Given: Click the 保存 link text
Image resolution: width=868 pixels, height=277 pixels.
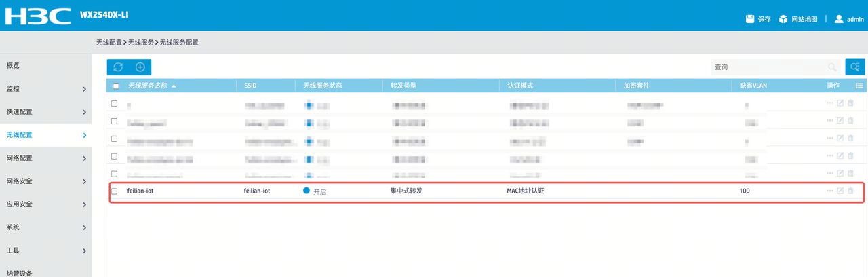Looking at the screenshot, I should tap(764, 19).
